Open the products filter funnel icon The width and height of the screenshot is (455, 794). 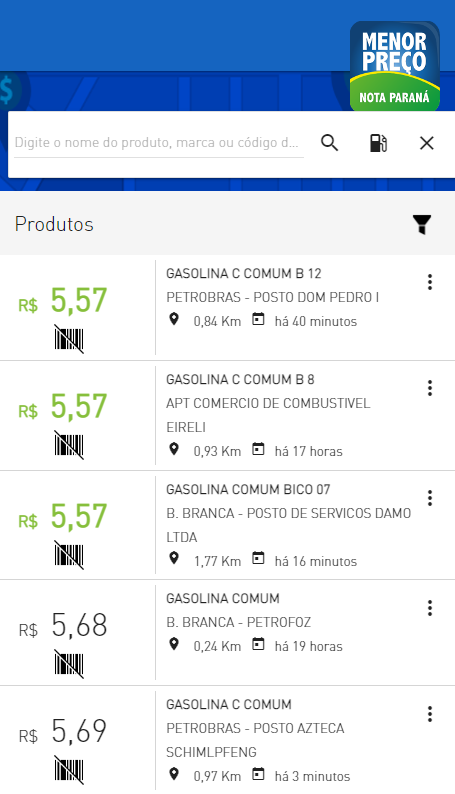422,224
